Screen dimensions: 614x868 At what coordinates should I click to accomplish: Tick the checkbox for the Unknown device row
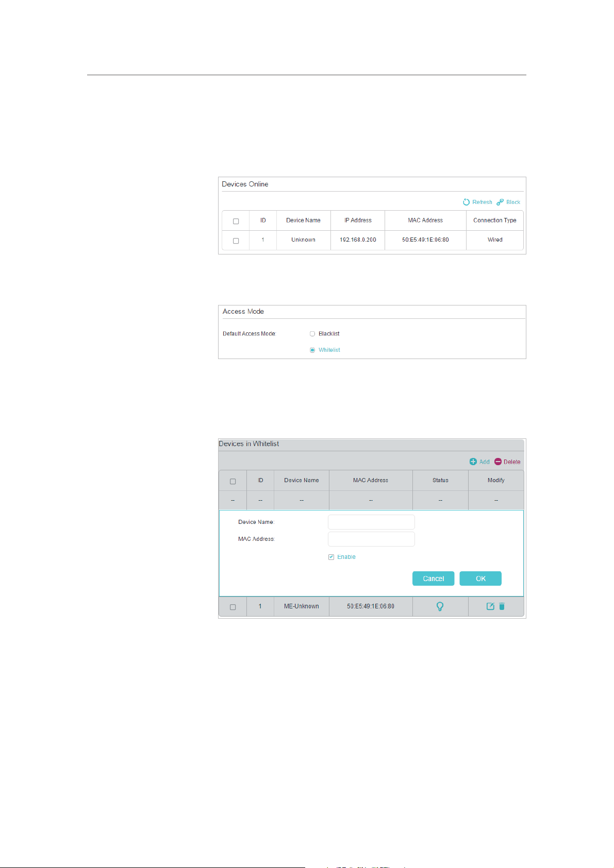[236, 241]
